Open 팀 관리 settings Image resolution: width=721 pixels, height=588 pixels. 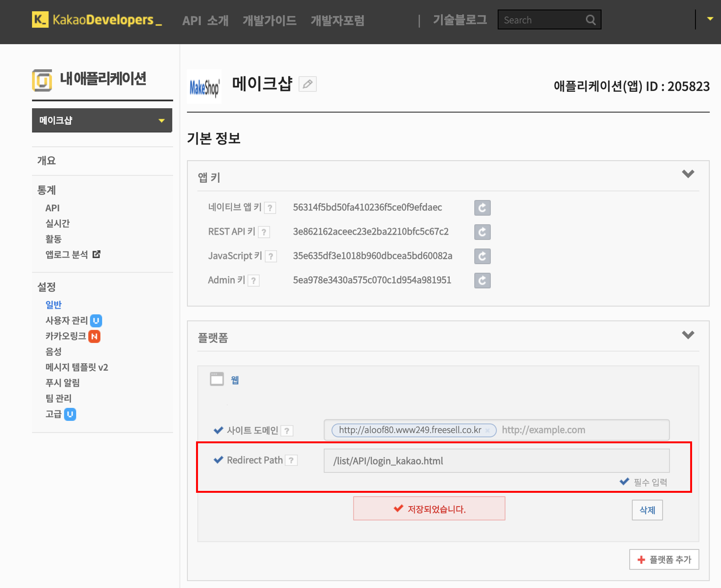(x=58, y=398)
